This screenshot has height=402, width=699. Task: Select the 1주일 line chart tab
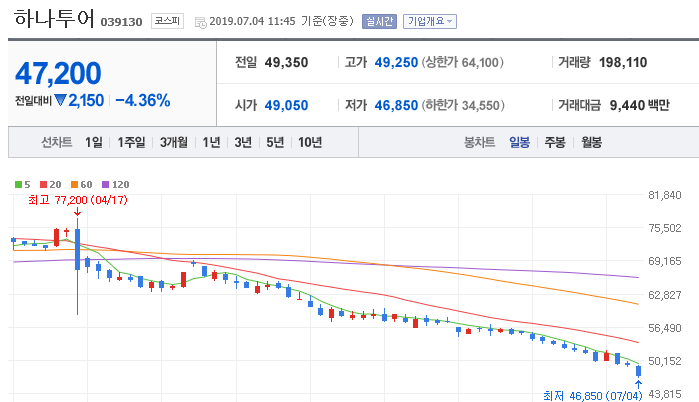(x=131, y=143)
